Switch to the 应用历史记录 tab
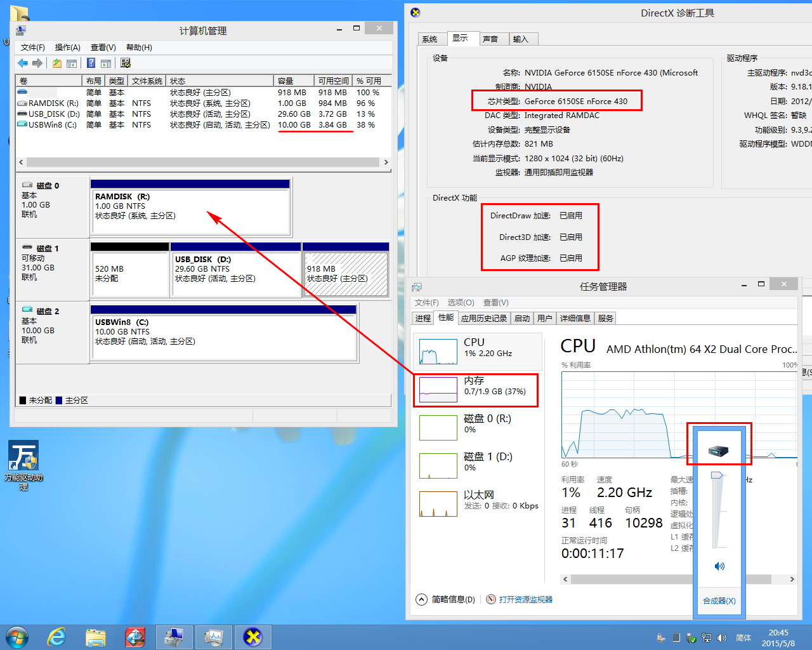The width and height of the screenshot is (812, 650). (484, 319)
